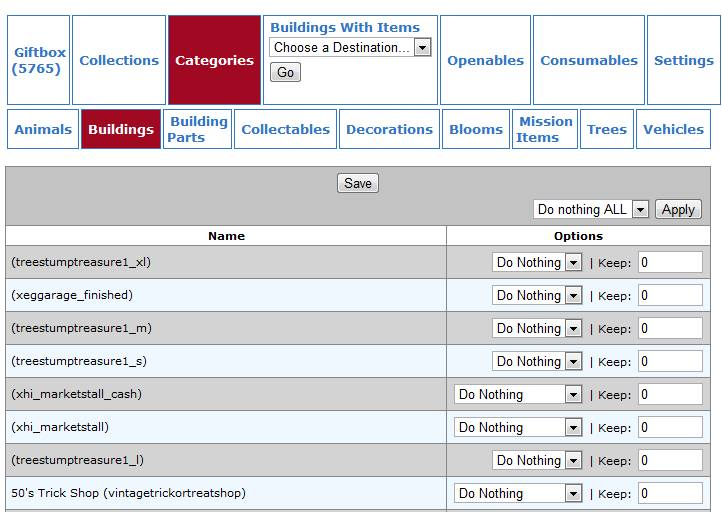The width and height of the screenshot is (722, 512).
Task: Select the Vehicles category tab
Action: [x=673, y=129]
